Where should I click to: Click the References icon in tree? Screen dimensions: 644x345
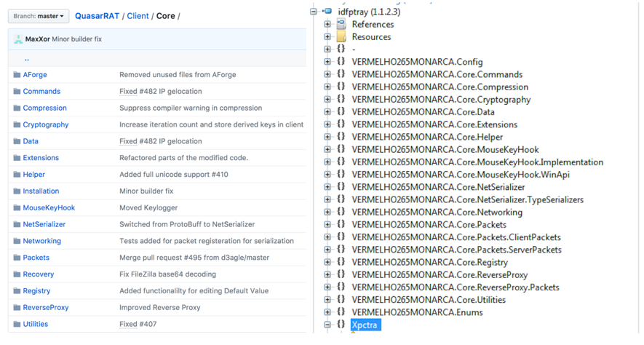(x=341, y=24)
